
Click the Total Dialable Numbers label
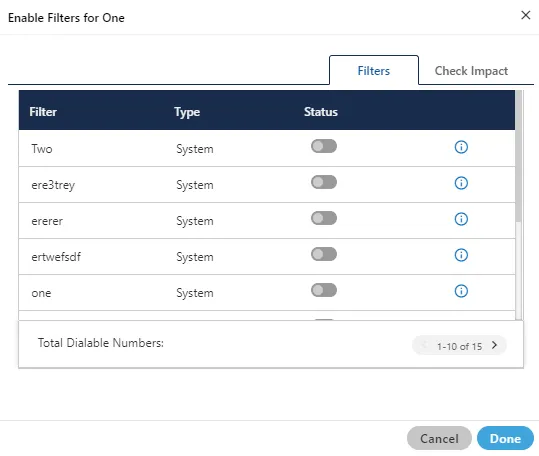tap(101, 343)
